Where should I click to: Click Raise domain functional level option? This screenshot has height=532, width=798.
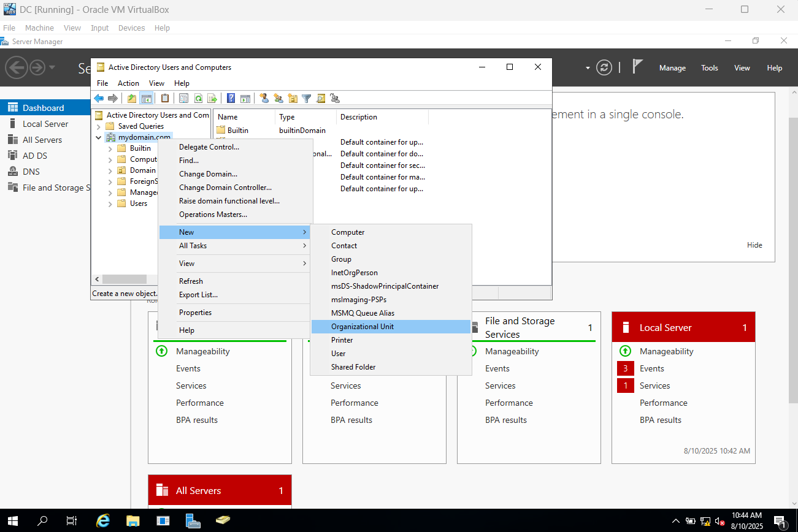click(234, 201)
